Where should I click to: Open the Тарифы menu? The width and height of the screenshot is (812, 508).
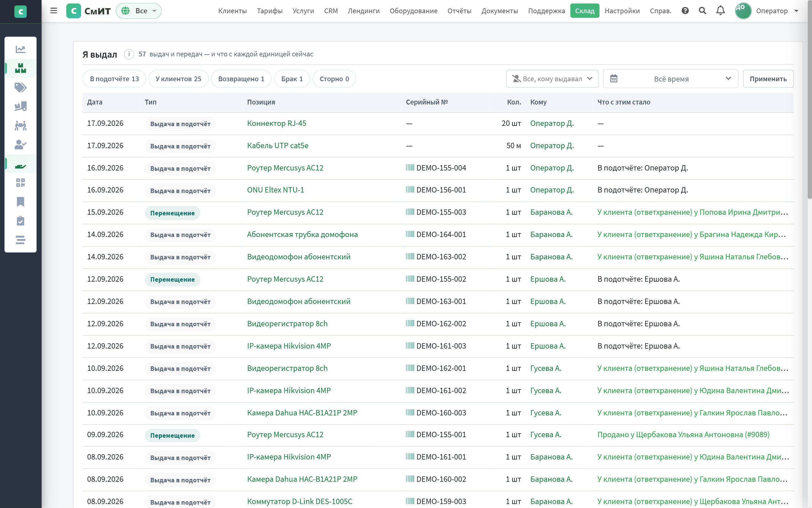click(270, 11)
